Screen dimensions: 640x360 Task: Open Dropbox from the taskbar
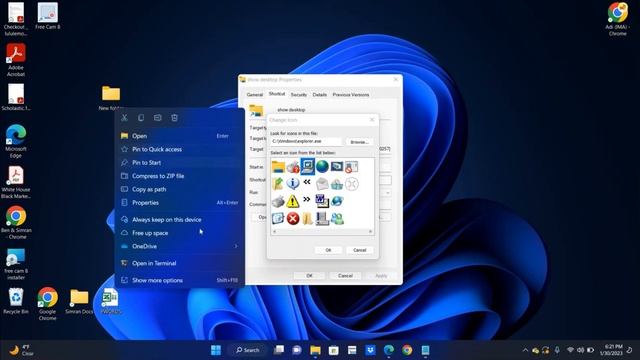pyautogui.click(x=370, y=350)
